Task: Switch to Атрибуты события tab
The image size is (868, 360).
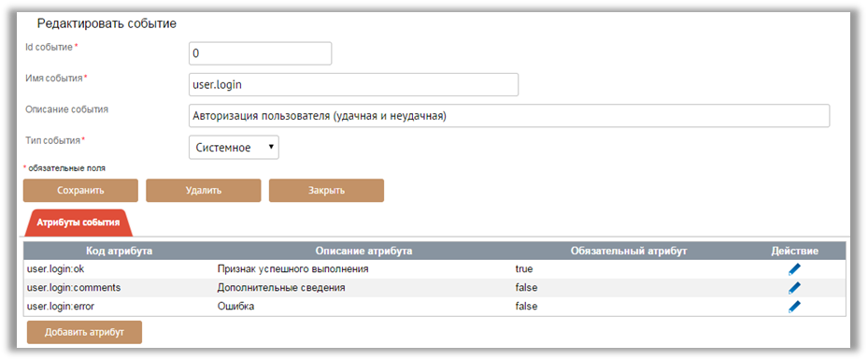Action: (x=78, y=223)
